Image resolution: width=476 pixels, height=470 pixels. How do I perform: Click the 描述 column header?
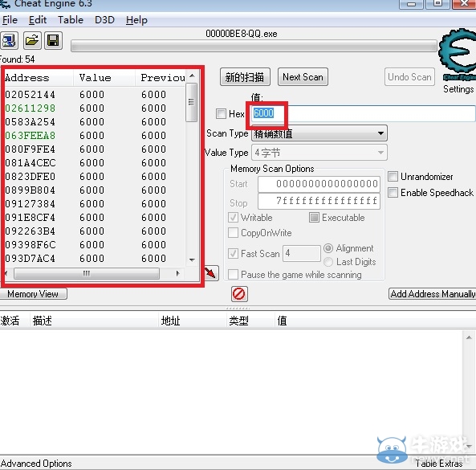(95, 321)
